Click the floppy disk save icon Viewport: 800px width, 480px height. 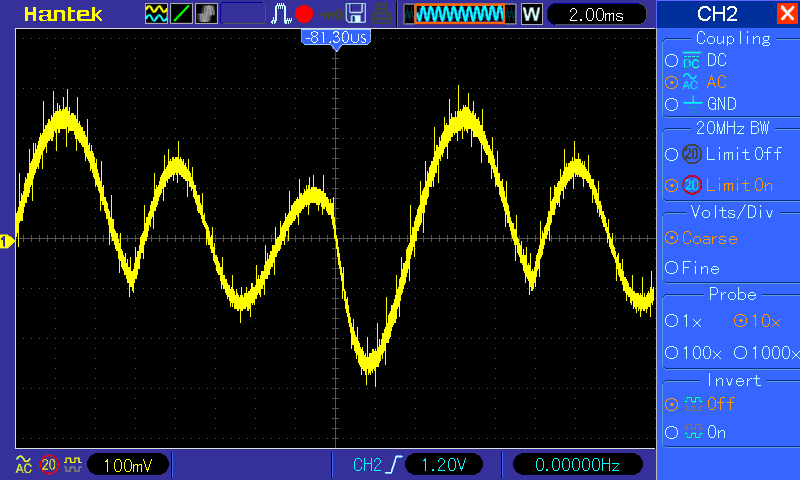pyautogui.click(x=356, y=14)
